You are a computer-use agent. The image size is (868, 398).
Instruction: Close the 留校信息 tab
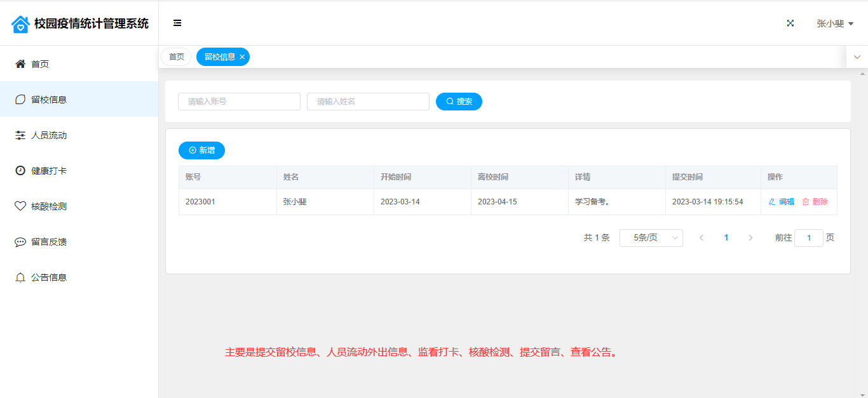pyautogui.click(x=242, y=57)
